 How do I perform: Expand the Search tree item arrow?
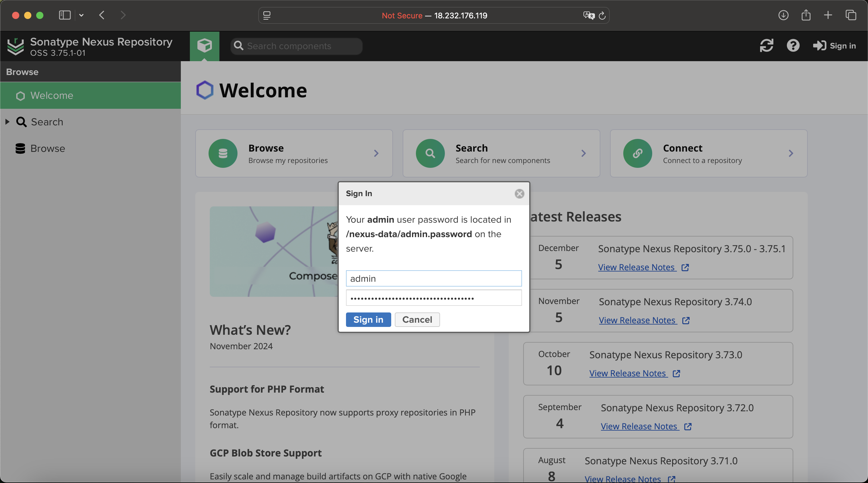8,122
